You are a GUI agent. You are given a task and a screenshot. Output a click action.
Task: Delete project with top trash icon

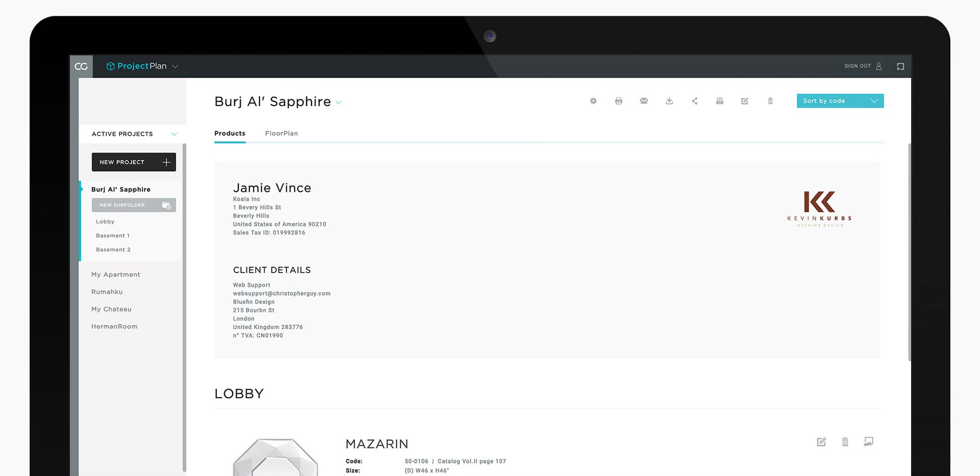coord(770,101)
